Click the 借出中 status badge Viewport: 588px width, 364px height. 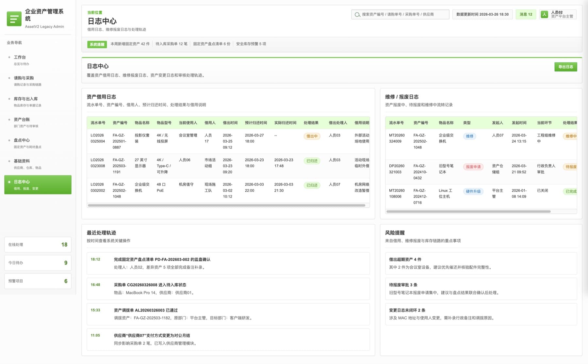312,136
